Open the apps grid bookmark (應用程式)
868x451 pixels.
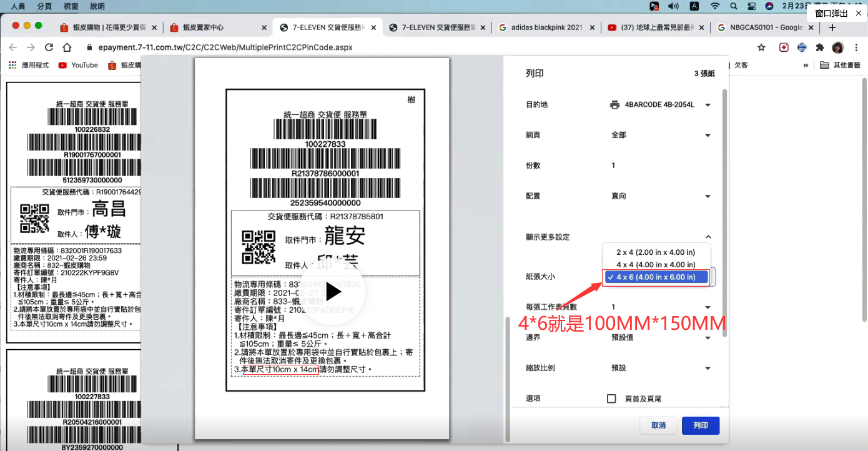(29, 65)
